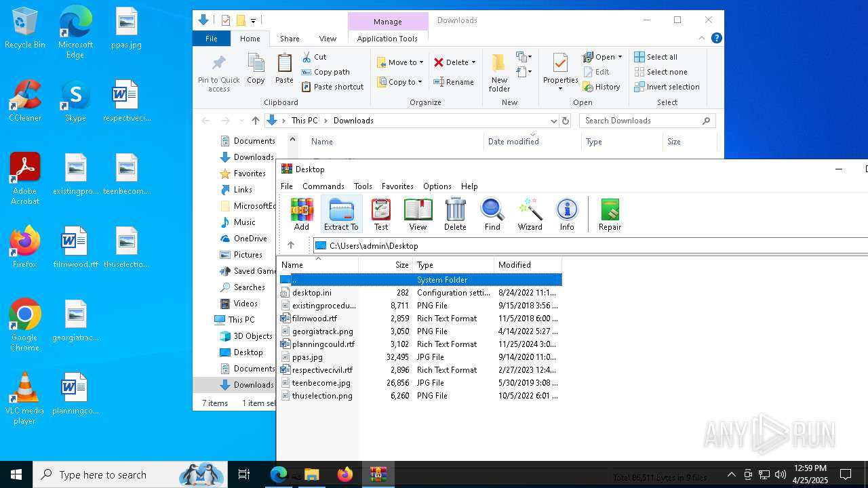Open the Explorer File tab
Viewport: 868px width, 488px height.
coord(212,39)
